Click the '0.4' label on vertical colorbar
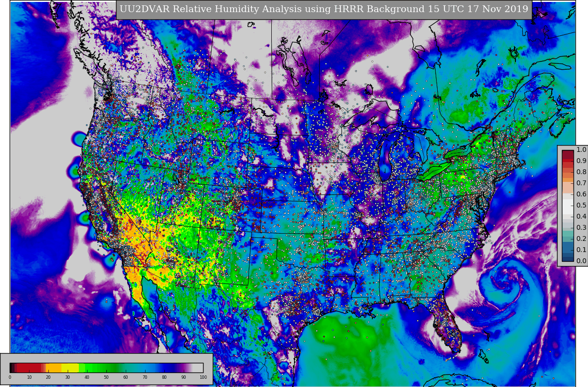Viewport: 588px width, 387px height. point(581,216)
